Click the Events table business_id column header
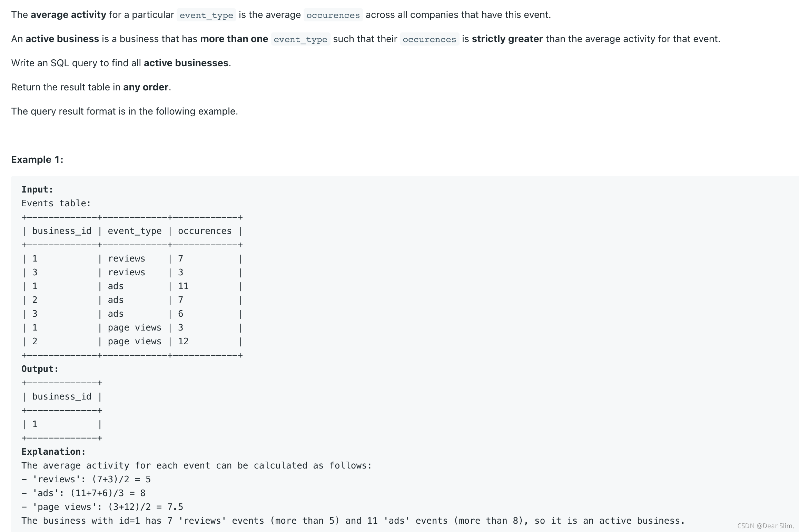The height and width of the screenshot is (532, 799). pyautogui.click(x=62, y=231)
